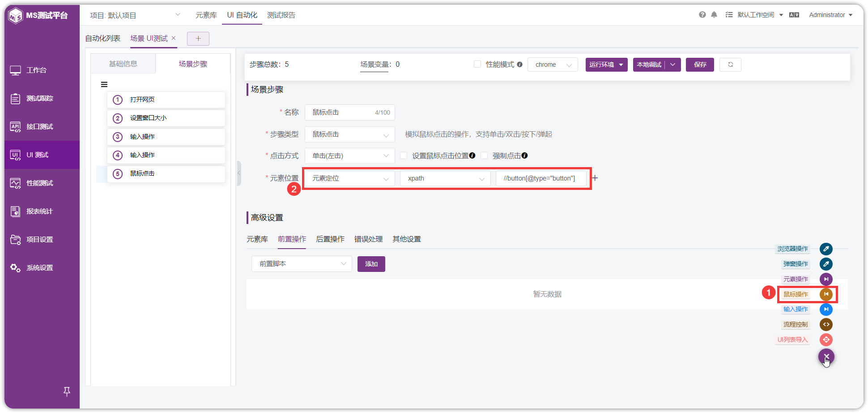The width and height of the screenshot is (868, 413).
Task: Click the language switch icon
Action: pos(794,15)
